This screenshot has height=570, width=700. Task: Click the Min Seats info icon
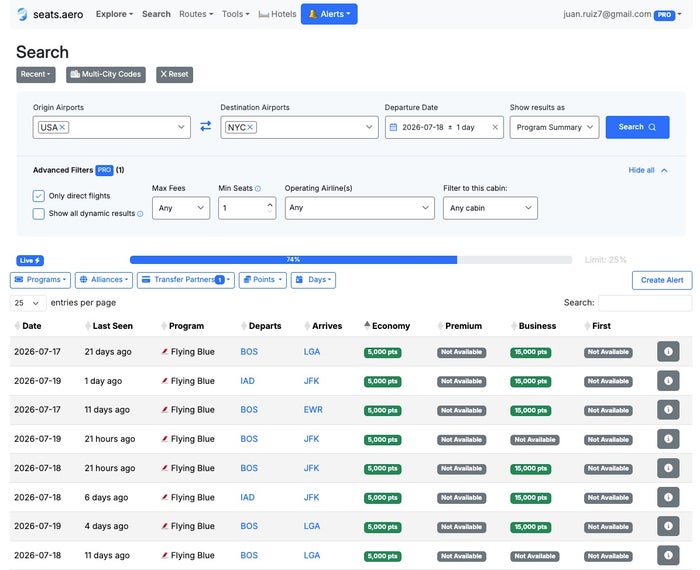pyautogui.click(x=258, y=188)
